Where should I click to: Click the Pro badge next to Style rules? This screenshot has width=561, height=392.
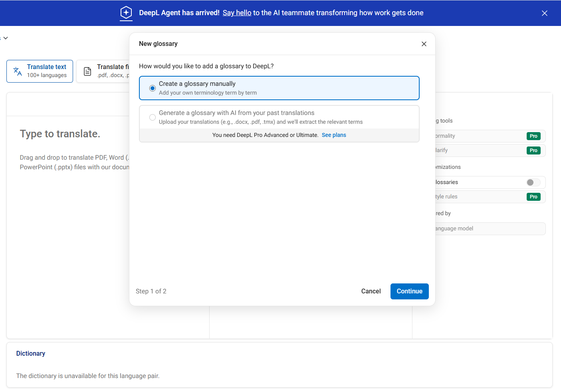click(x=533, y=197)
